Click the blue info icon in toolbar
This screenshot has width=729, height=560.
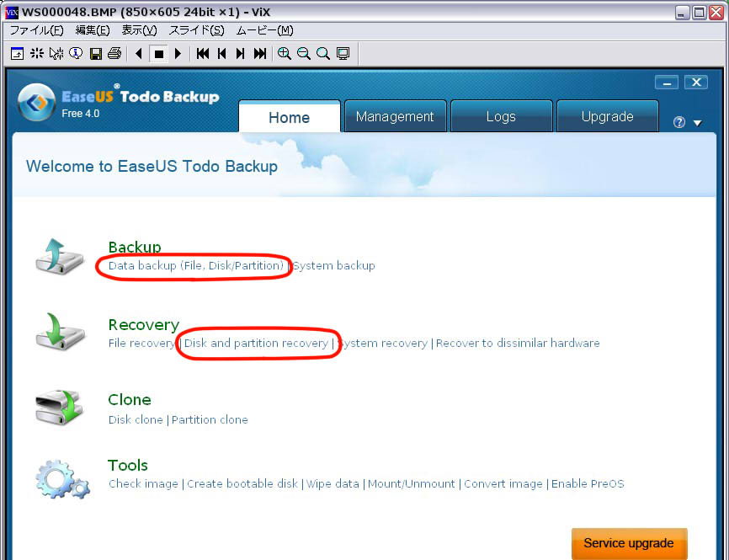pos(76,54)
